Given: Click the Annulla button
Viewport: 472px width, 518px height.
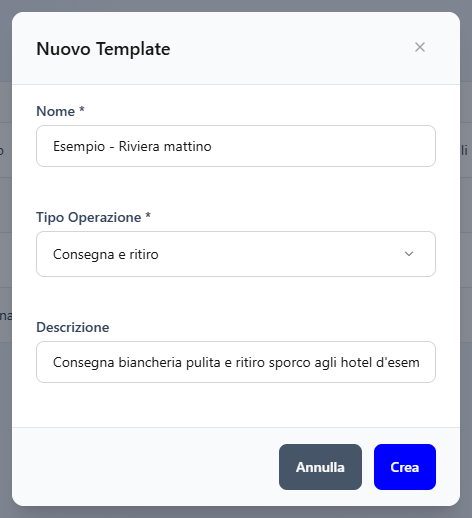Looking at the screenshot, I should click(x=320, y=467).
